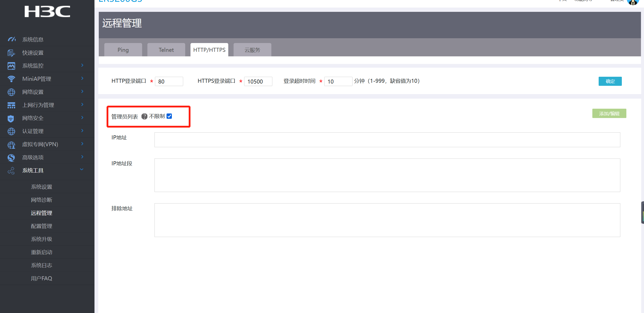Image resolution: width=644 pixels, height=313 pixels.
Task: Click the 系统监控 chart icon
Action: (11, 66)
